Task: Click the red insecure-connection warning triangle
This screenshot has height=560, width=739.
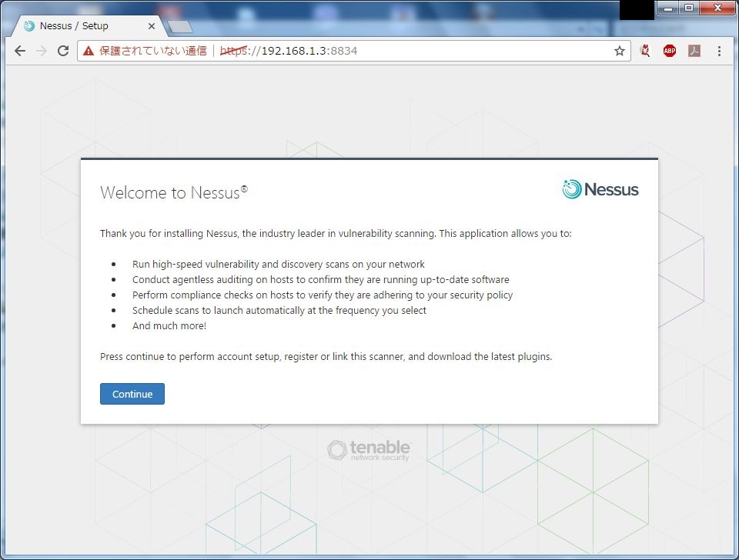Action: (x=89, y=51)
